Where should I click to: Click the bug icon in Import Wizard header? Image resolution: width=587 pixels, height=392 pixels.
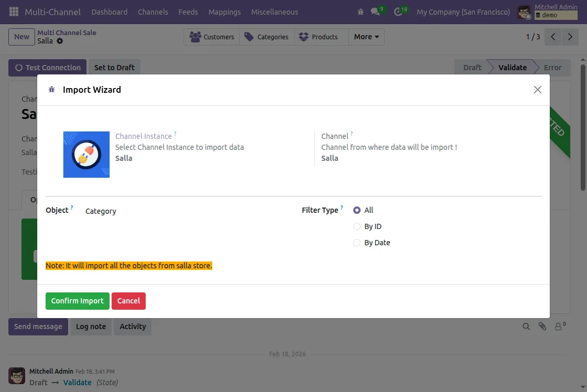point(52,90)
